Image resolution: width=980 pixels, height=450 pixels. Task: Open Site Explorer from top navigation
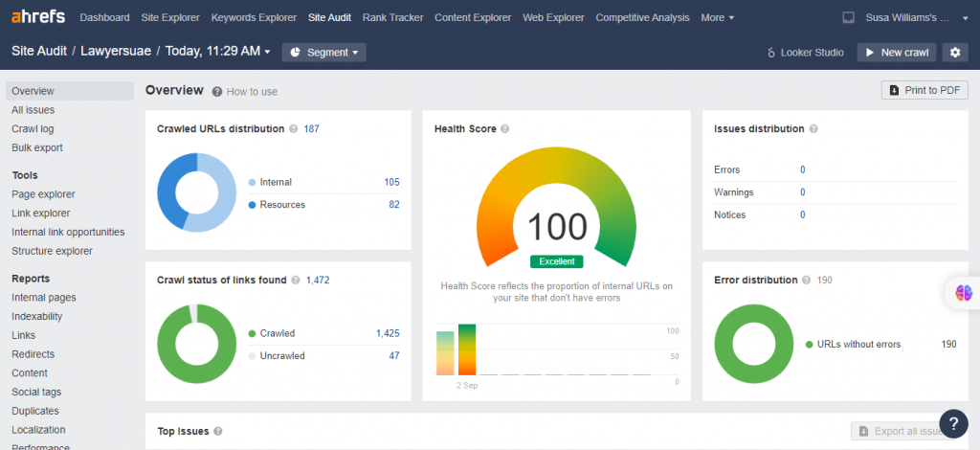(x=170, y=17)
